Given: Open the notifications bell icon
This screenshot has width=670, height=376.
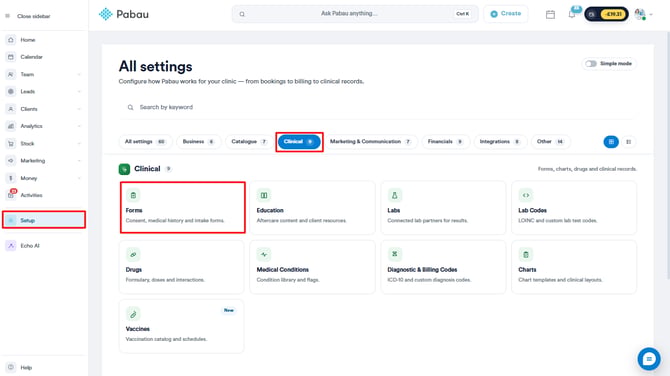Looking at the screenshot, I should point(572,14).
